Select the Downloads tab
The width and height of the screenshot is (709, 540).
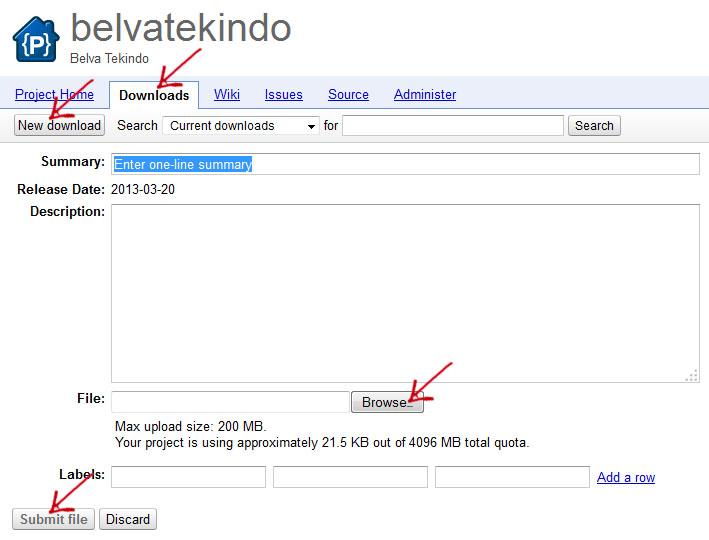pos(154,95)
